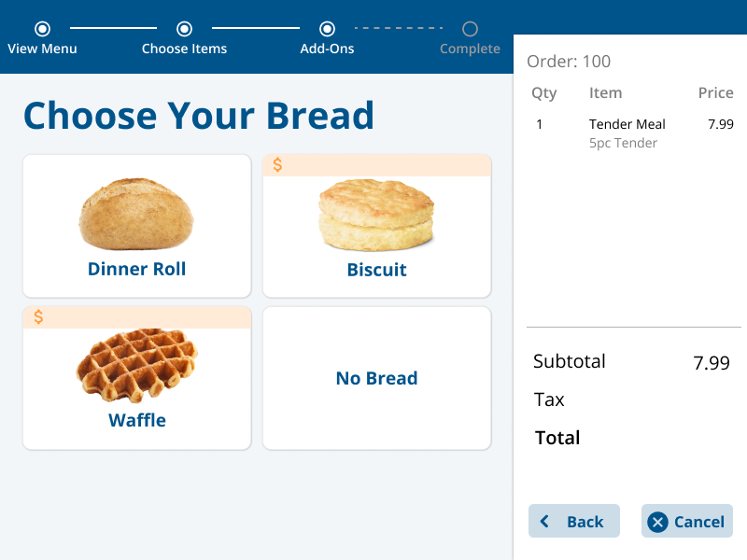Select No Bread option
747x560 pixels.
point(377,378)
